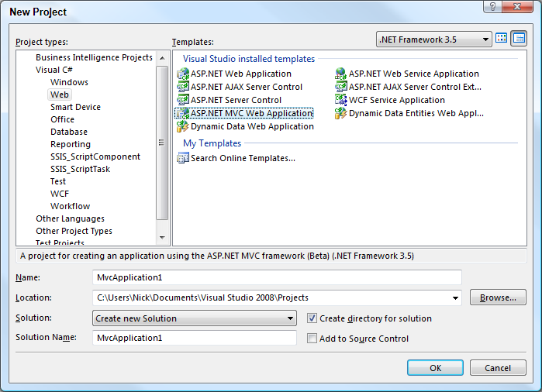Switch templates view to small icons

(x=519, y=38)
